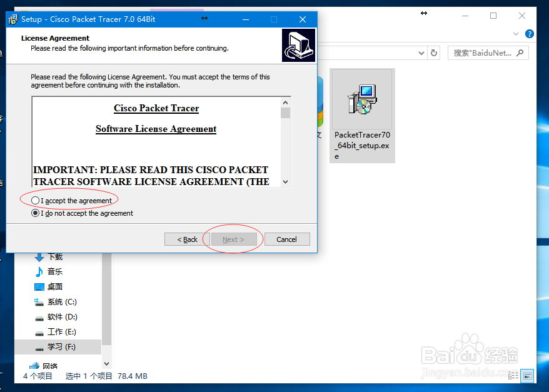
Task: Click the disabled Next button
Action: tap(233, 239)
